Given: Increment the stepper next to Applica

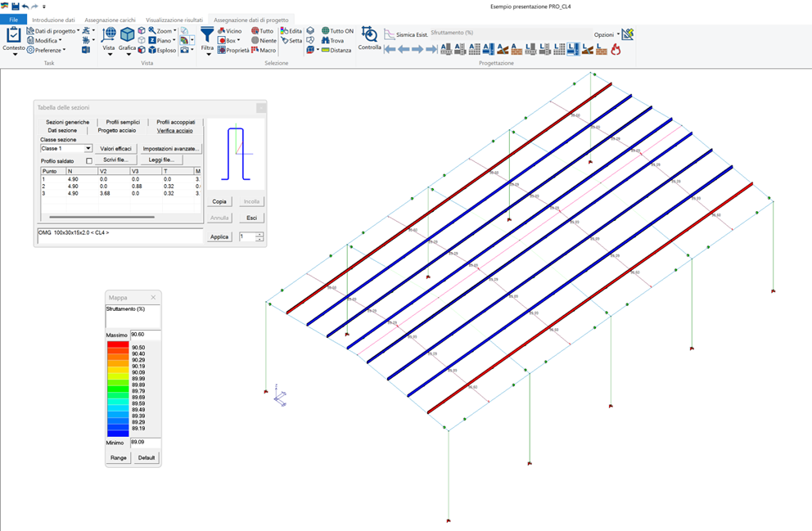Looking at the screenshot, I should [260, 235].
